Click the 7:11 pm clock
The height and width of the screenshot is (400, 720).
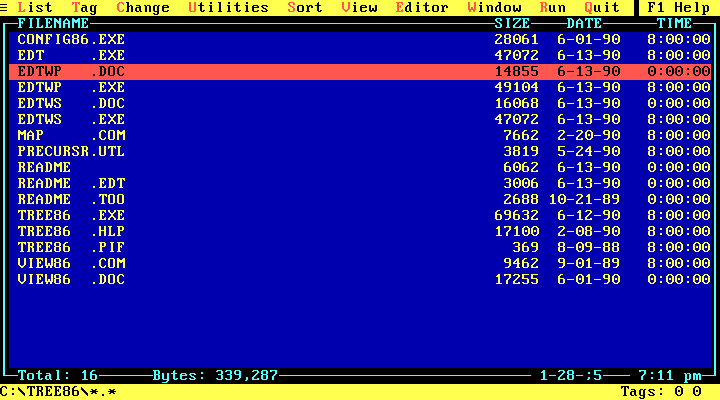[669, 376]
